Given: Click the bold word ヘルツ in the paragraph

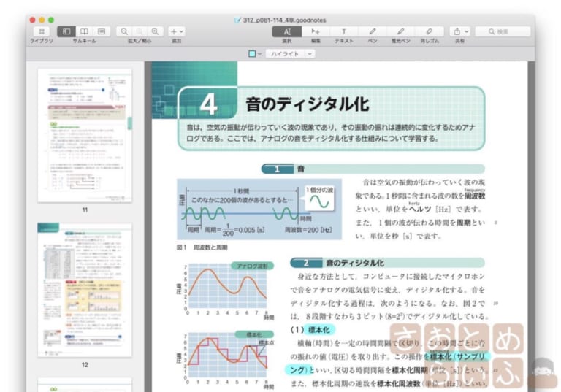Looking at the screenshot, I should (x=419, y=209).
